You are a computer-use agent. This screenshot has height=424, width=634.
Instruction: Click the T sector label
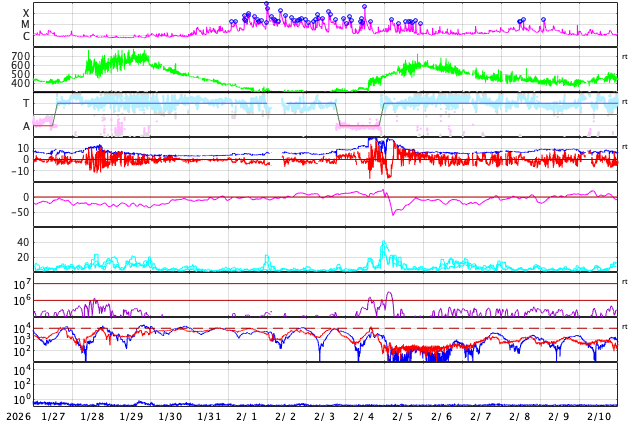click(x=26, y=103)
